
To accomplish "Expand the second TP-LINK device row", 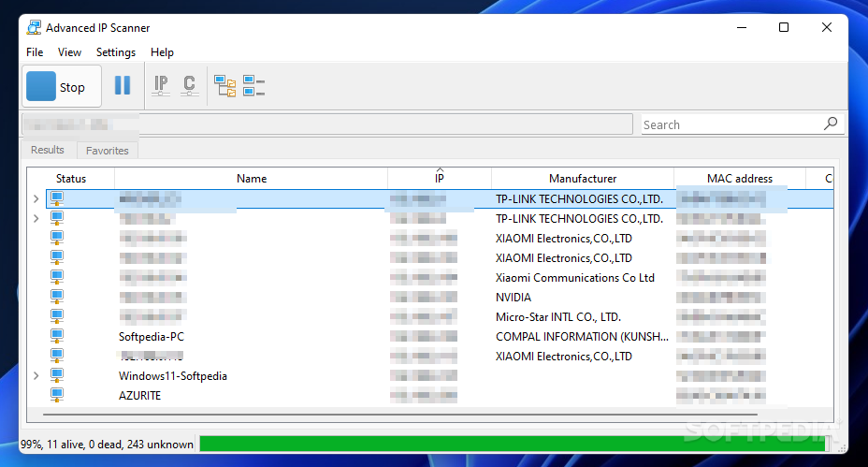I will pos(36,218).
